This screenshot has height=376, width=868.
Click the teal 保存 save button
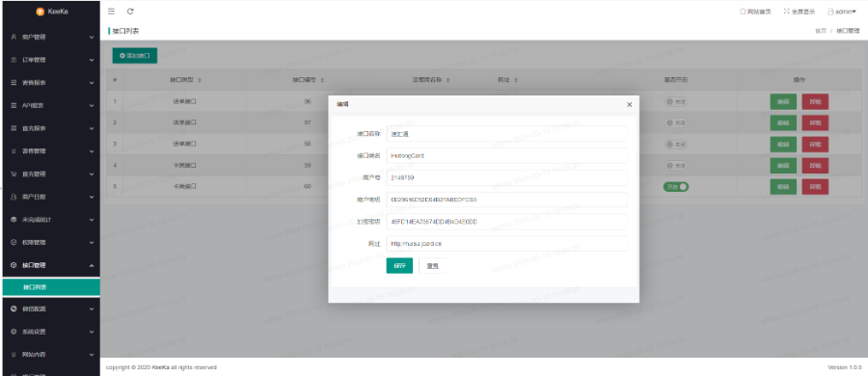(x=399, y=266)
